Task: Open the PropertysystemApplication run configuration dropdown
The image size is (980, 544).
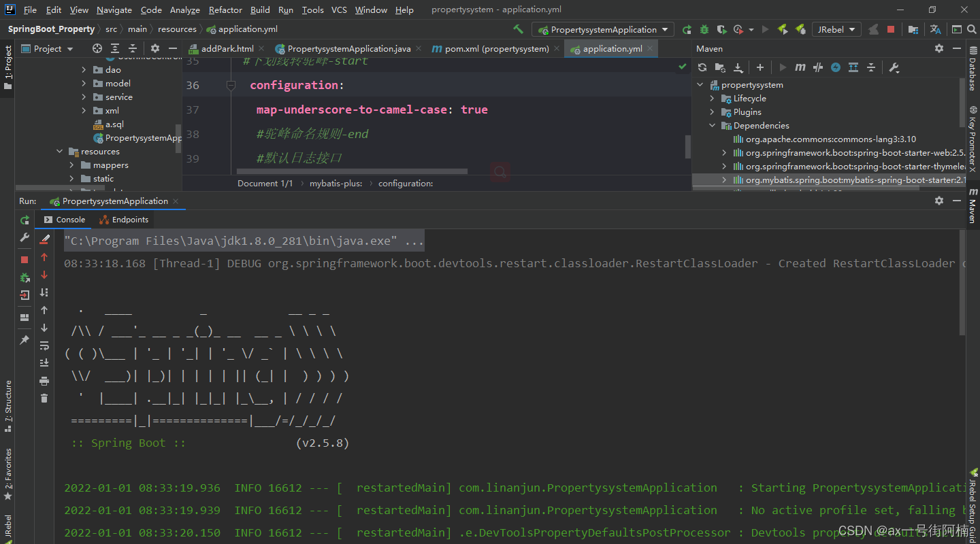Action: (x=603, y=29)
